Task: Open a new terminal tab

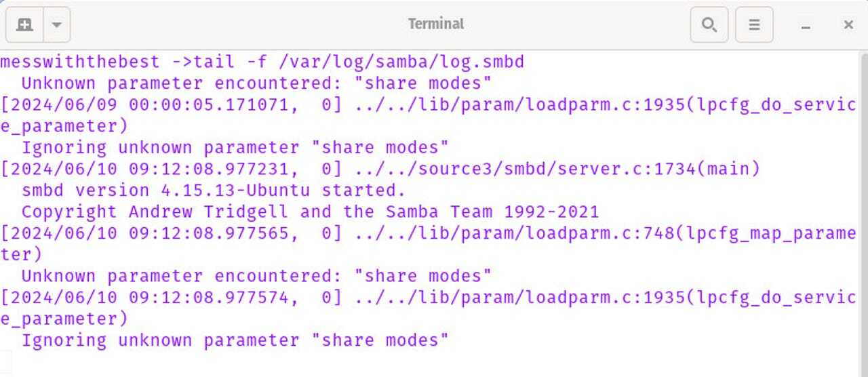Action: click(x=25, y=25)
